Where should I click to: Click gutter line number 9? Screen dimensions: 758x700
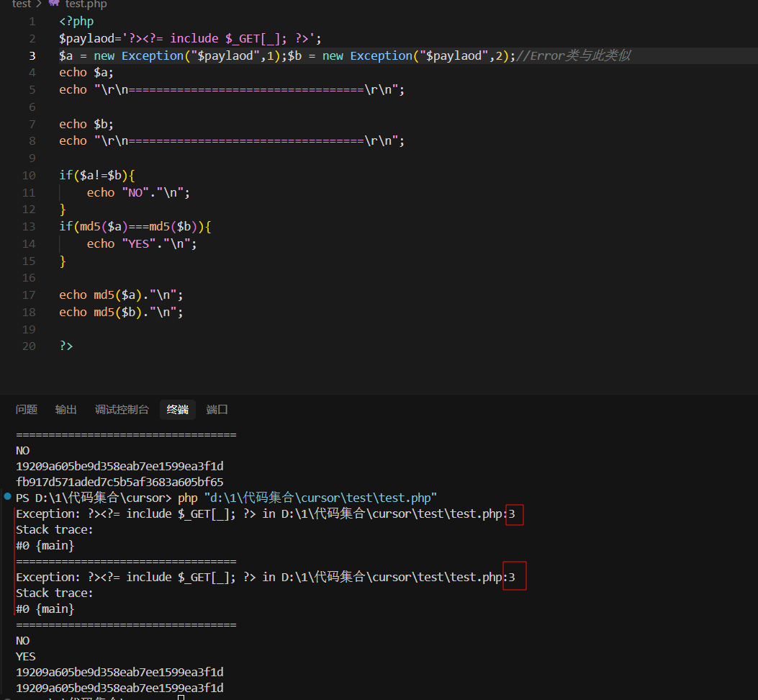[x=32, y=158]
